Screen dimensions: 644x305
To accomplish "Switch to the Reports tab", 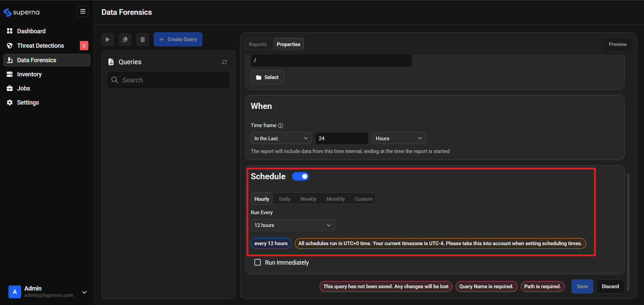I will (x=258, y=44).
